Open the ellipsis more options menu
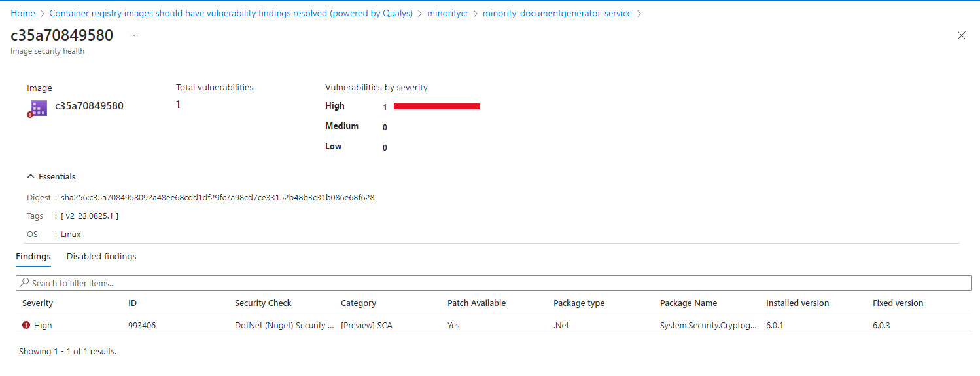Viewport: 980px width, 376px height. 134,35
